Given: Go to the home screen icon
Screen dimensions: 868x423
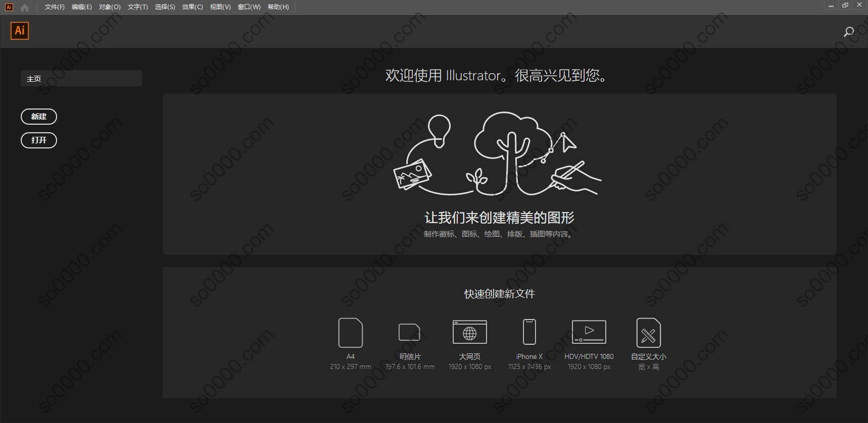Looking at the screenshot, I should coord(25,8).
